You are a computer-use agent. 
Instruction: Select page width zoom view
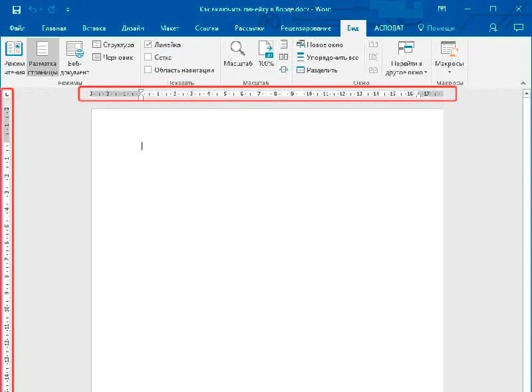[284, 70]
